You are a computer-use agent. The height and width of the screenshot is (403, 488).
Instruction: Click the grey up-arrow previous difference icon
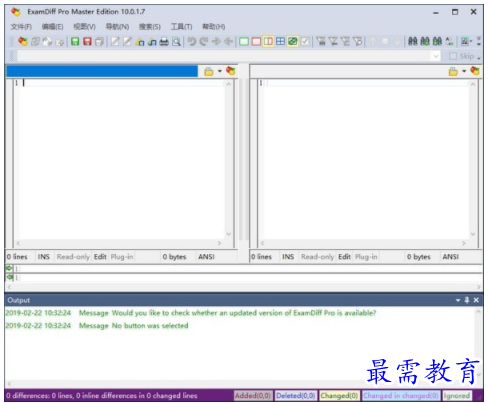click(373, 42)
